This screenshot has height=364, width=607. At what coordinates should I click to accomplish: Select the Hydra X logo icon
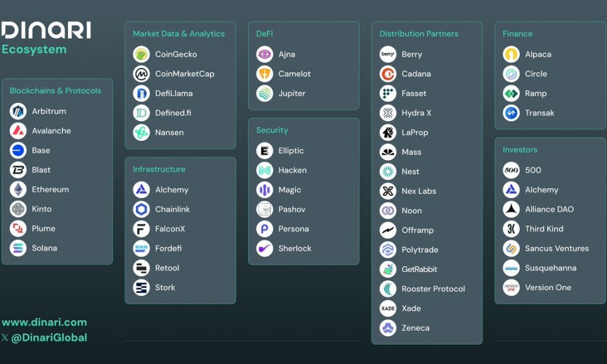point(388,113)
